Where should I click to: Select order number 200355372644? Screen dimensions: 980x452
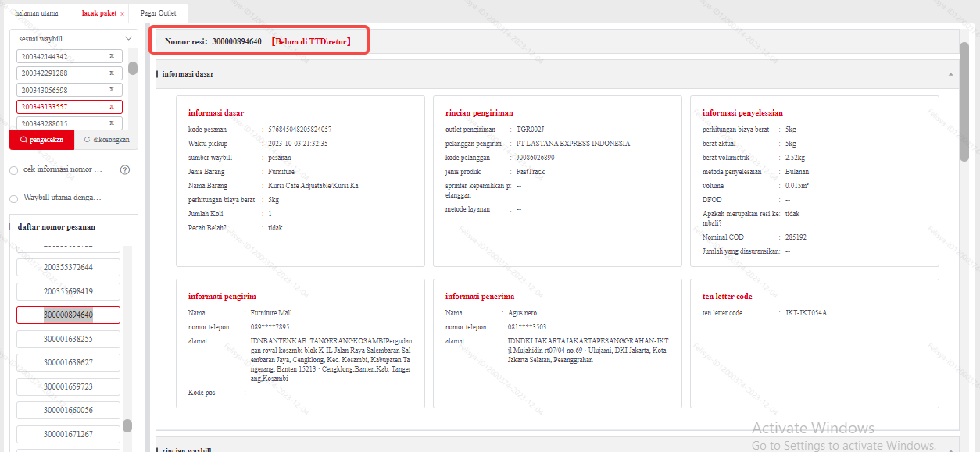68,267
